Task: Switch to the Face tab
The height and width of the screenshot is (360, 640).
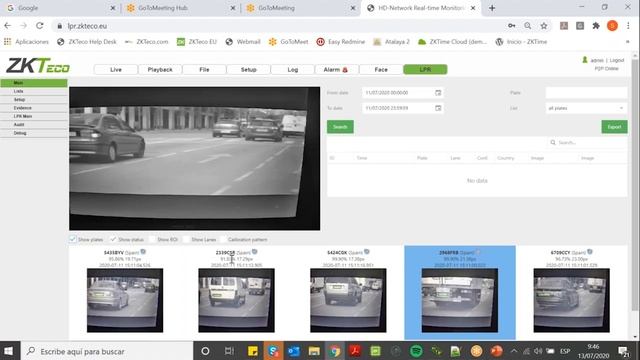Action: (x=381, y=70)
